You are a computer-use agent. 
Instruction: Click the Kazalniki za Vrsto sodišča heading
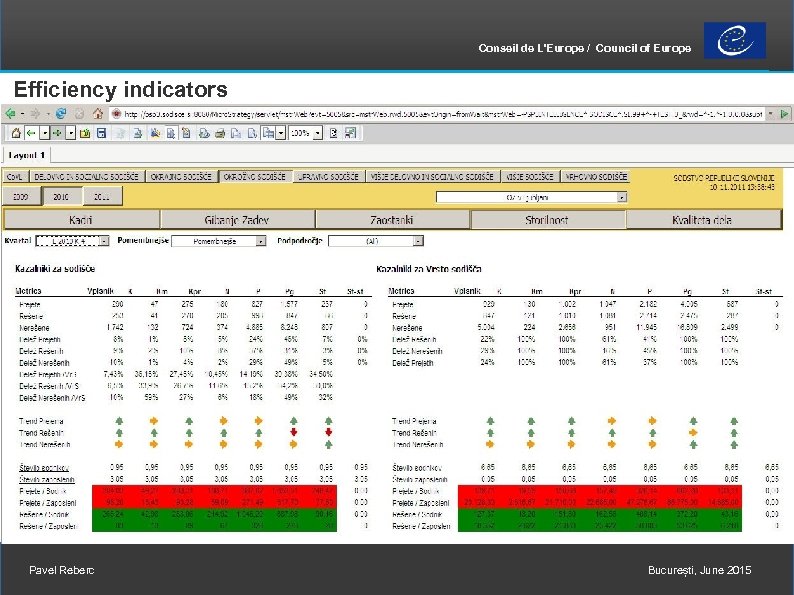(428, 269)
